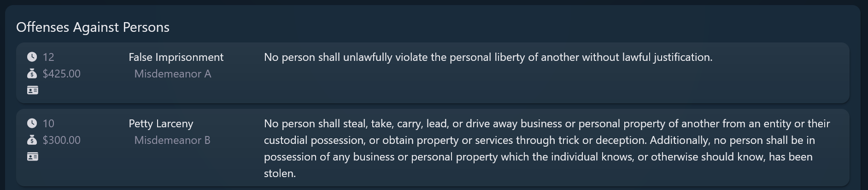
Task: Click the Misdemeanor B class label
Action: [172, 140]
